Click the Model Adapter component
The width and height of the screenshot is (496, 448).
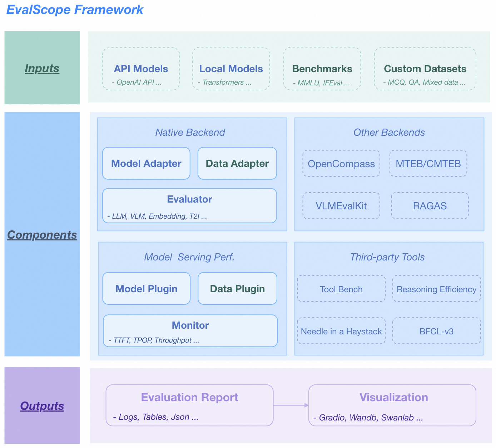pyautogui.click(x=146, y=163)
